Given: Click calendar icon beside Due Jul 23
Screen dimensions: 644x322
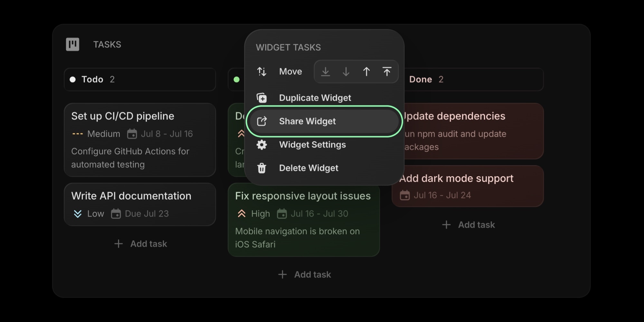Looking at the screenshot, I should [116, 213].
